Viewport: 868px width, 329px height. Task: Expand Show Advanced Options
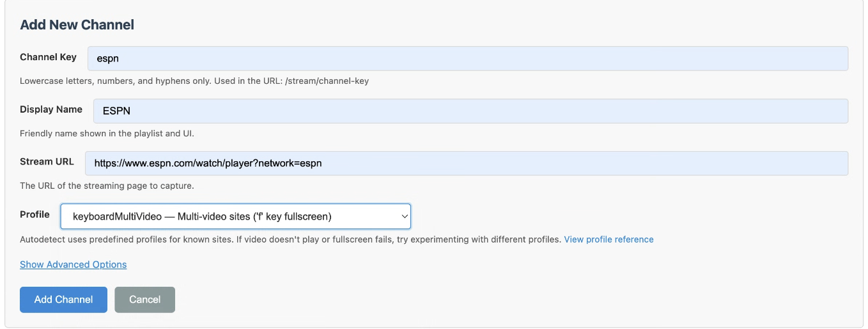(73, 264)
